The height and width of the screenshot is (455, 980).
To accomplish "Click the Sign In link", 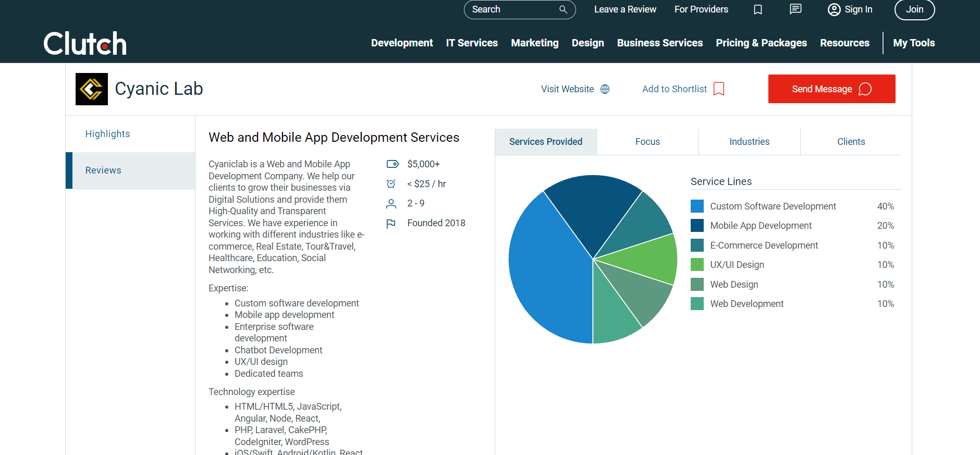I will [x=859, y=9].
